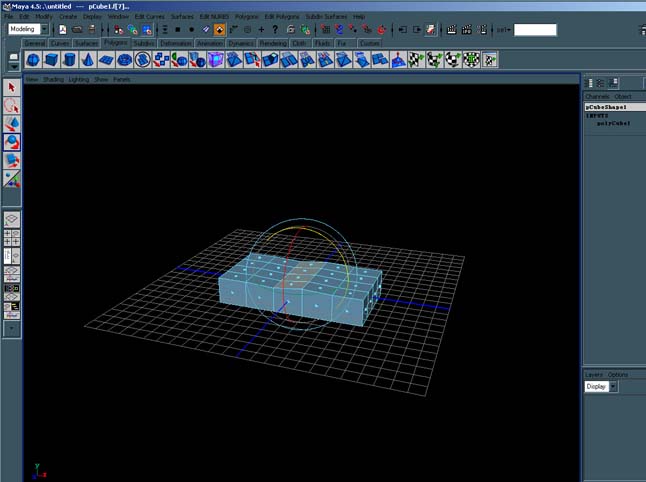
Task: Select the single perspective view layout icon
Action: click(12, 220)
